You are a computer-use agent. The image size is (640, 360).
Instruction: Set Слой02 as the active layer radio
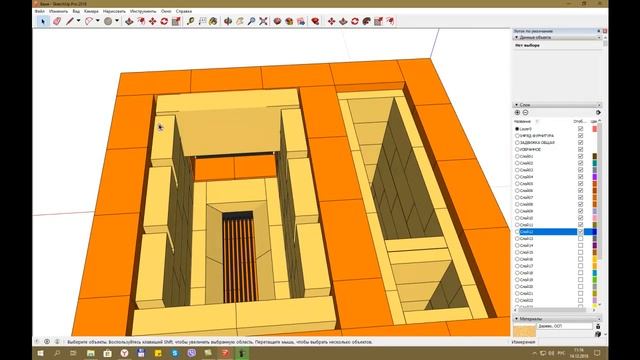(517, 163)
